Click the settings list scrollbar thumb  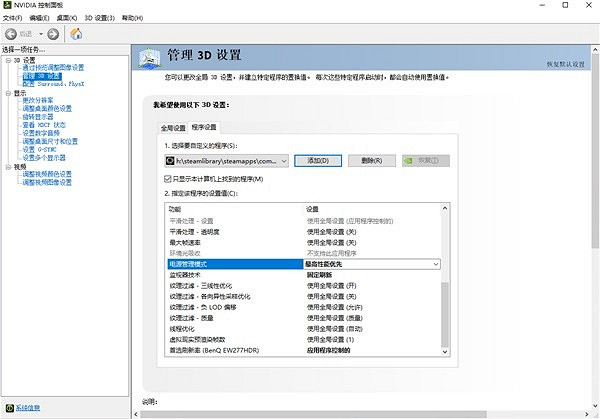pos(445,315)
